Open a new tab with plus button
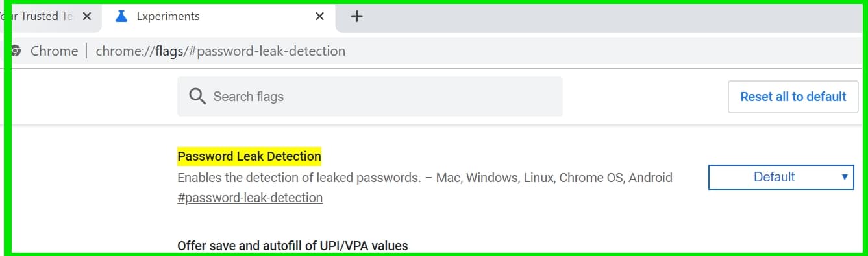The width and height of the screenshot is (868, 256). pyautogui.click(x=356, y=16)
